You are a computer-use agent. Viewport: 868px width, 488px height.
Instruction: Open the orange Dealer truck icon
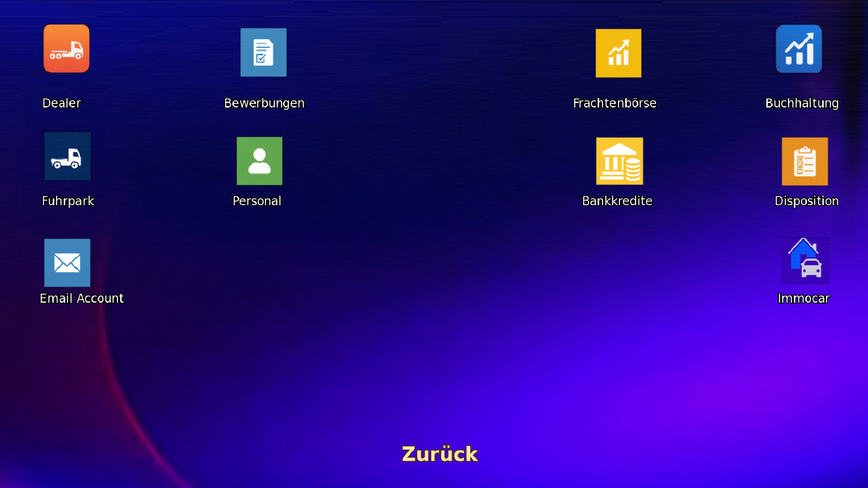[66, 49]
